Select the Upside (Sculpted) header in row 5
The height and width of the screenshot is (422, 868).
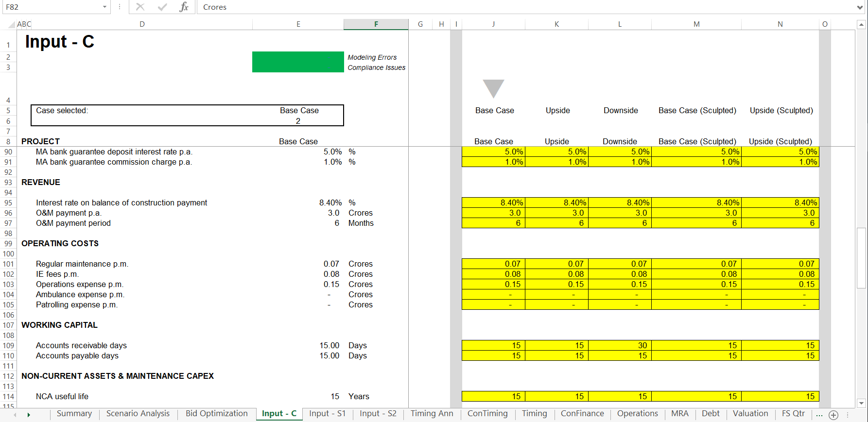[x=781, y=111]
